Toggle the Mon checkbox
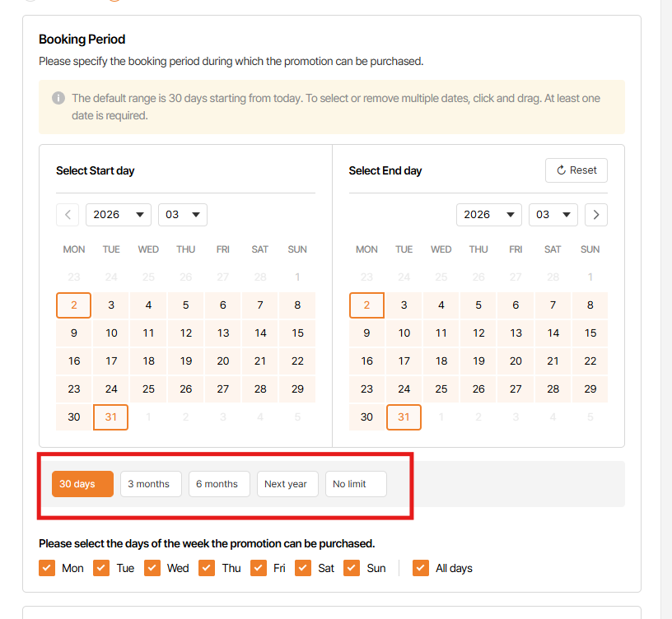Image resolution: width=672 pixels, height=619 pixels. click(48, 568)
